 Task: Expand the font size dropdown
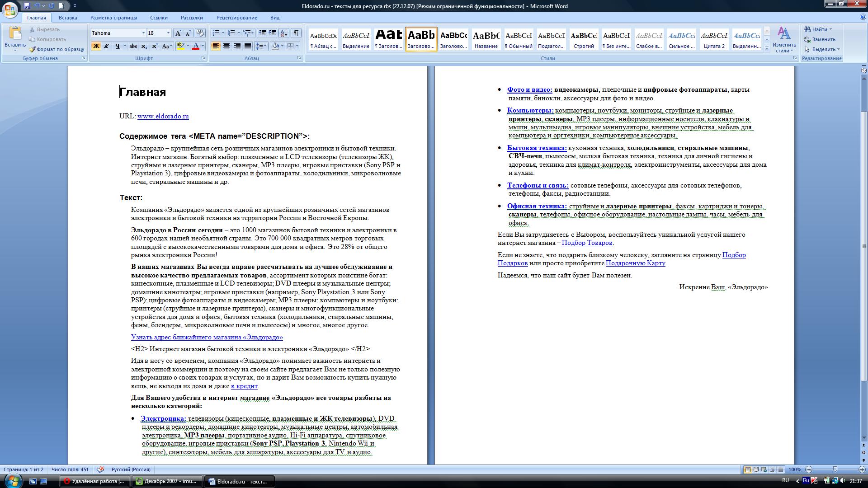(168, 33)
